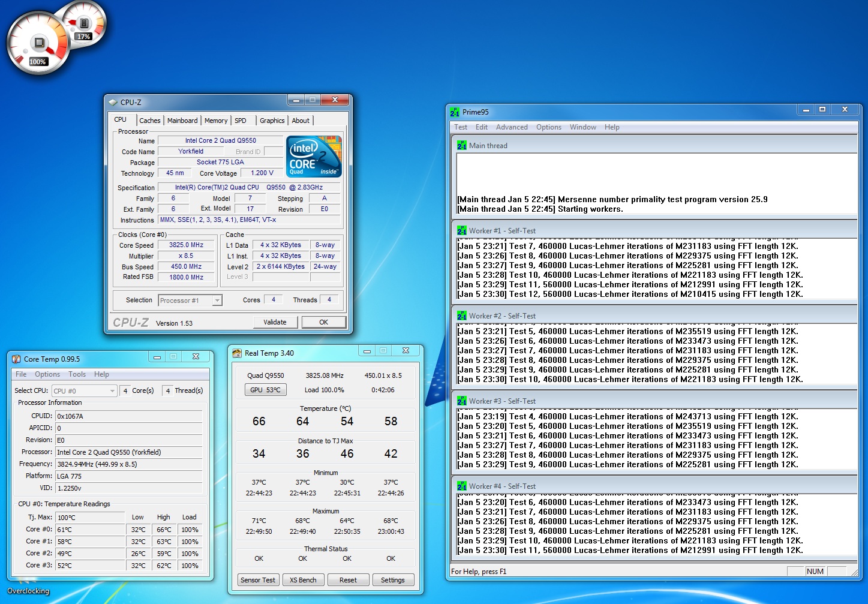Click CPU-Z Core Voltage 1.200 V value
868x604 pixels.
262,173
